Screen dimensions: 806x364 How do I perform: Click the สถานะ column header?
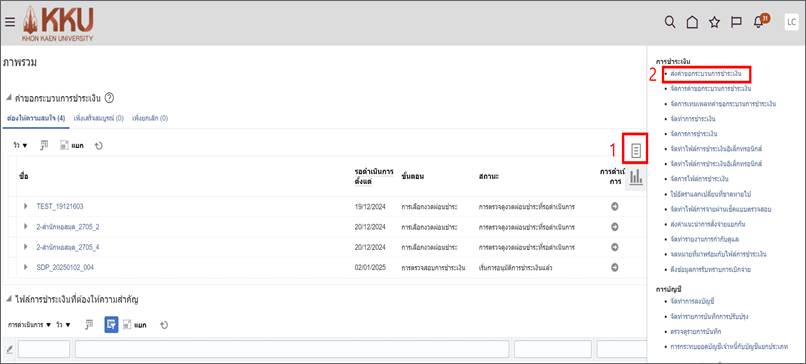[x=488, y=176]
